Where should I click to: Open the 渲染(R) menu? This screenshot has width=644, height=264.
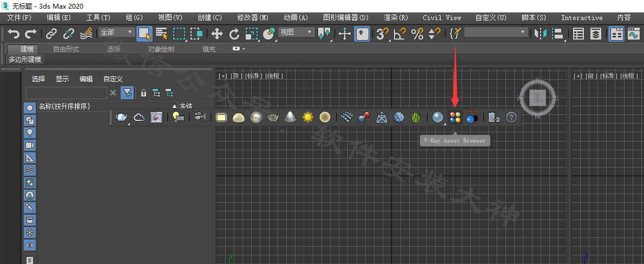coord(396,18)
